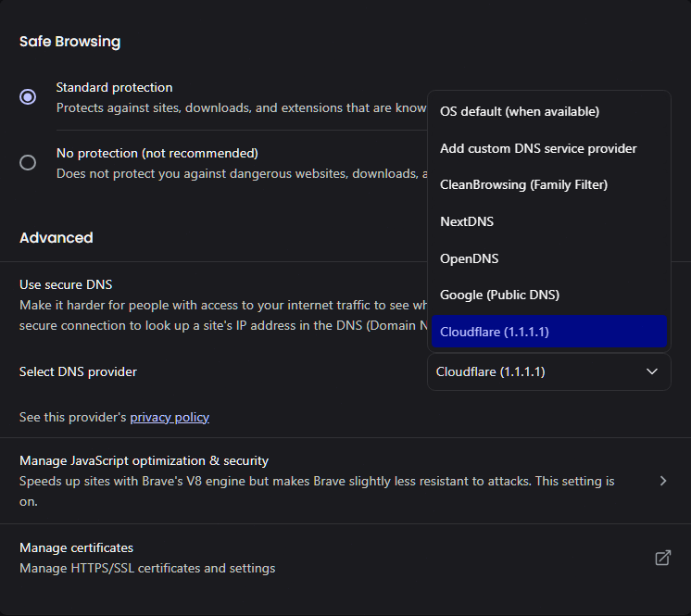Pick Add custom DNS service provider
The height and width of the screenshot is (616, 691).
[x=538, y=148]
